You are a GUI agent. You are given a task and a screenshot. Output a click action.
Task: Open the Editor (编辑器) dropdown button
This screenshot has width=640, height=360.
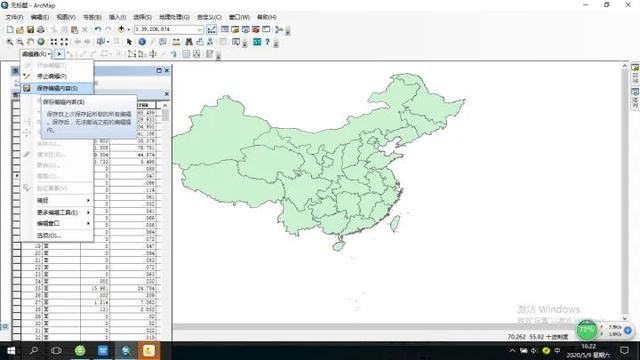(x=36, y=54)
